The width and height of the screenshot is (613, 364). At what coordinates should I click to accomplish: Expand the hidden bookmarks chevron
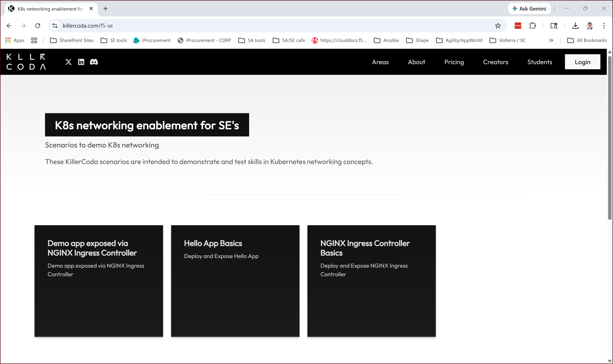click(x=551, y=41)
